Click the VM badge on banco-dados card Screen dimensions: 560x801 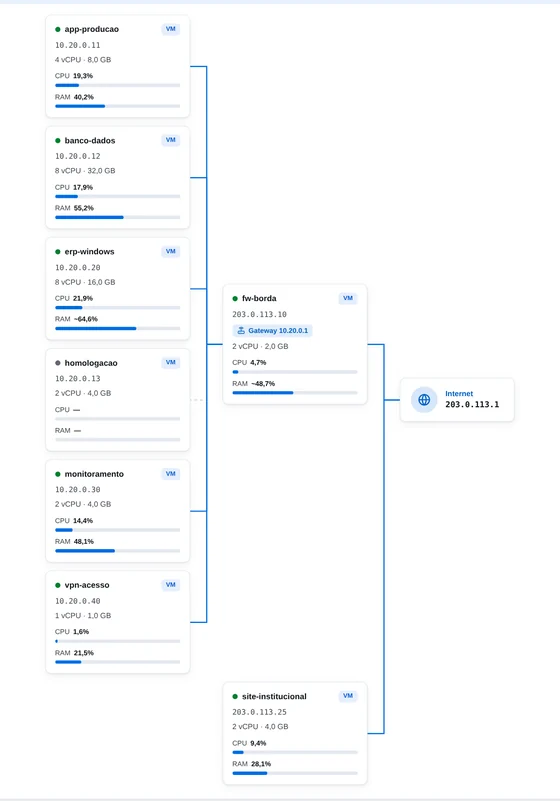click(171, 140)
